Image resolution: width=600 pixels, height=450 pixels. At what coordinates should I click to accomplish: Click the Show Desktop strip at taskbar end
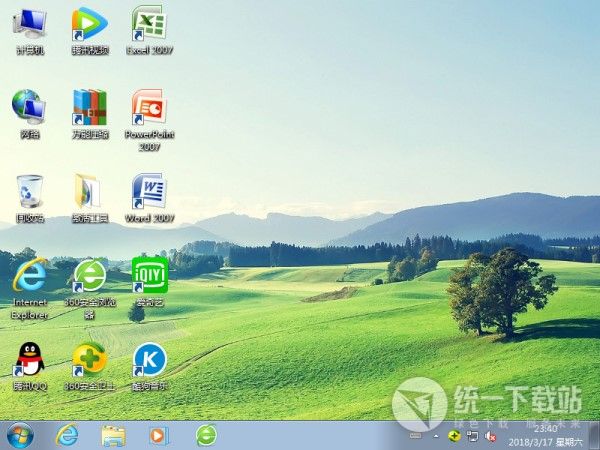tap(594, 435)
